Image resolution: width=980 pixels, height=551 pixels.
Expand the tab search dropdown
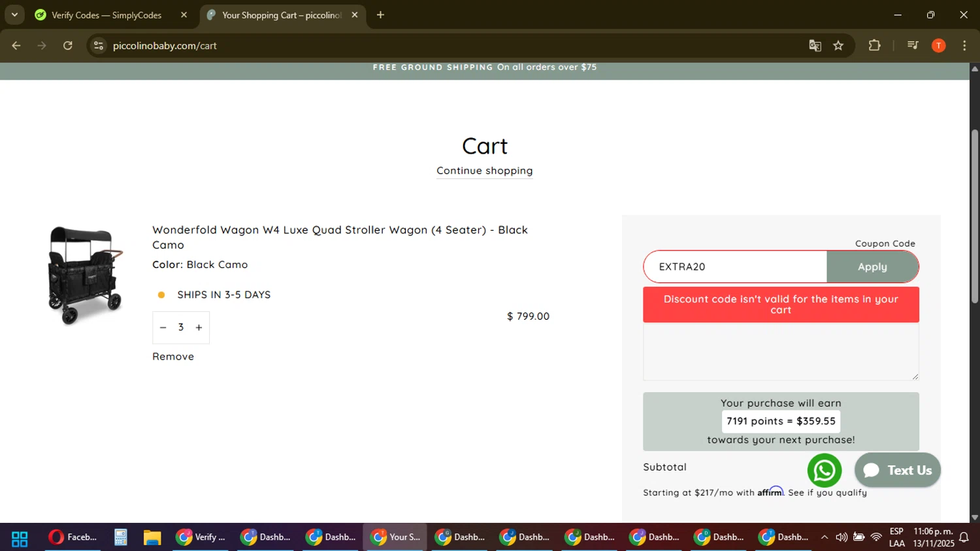pos(14,15)
